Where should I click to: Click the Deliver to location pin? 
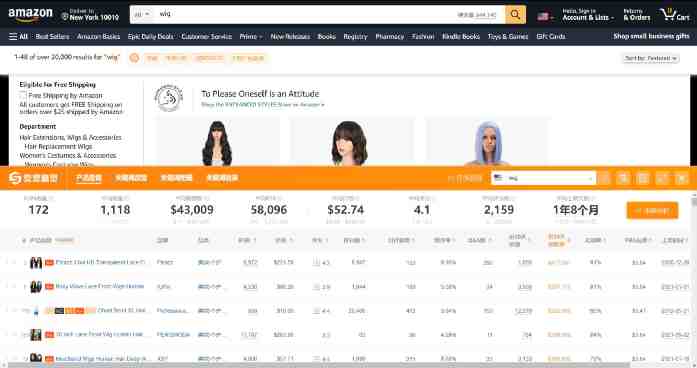(x=65, y=17)
